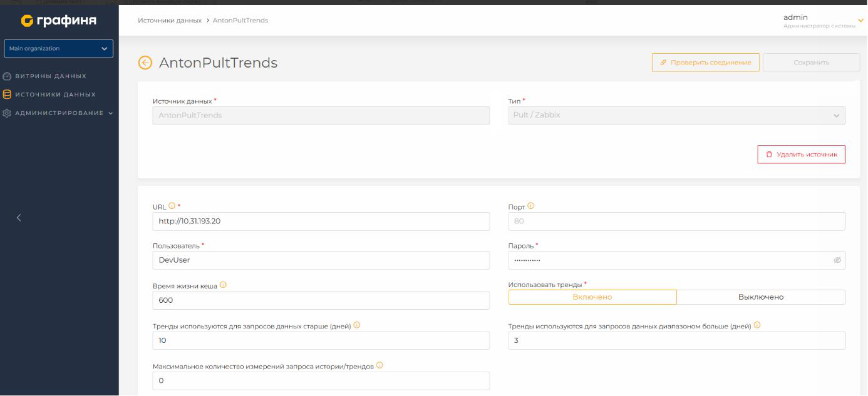Open the Main organization dropdown
This screenshot has height=396, width=868.
pyautogui.click(x=59, y=49)
